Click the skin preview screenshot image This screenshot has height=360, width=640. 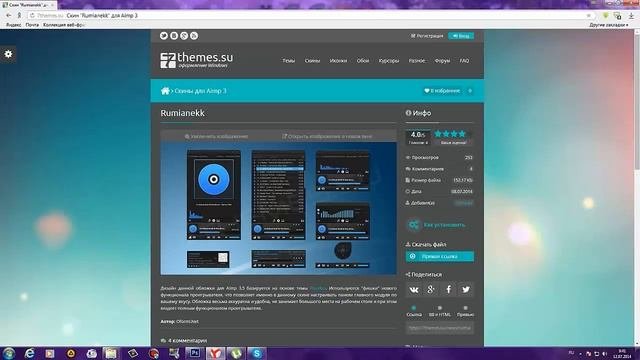tap(278, 208)
